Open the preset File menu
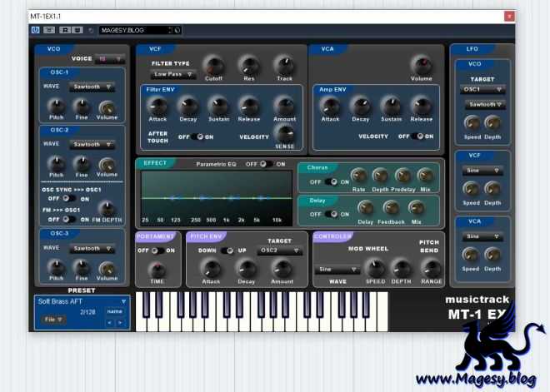 pos(53,320)
